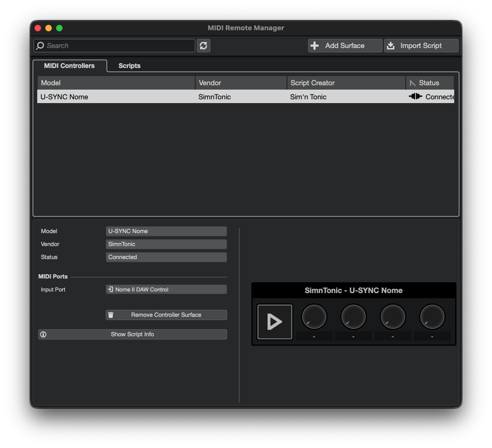Click the plus icon on Add Surface
The width and height of the screenshot is (492, 448).
point(315,45)
